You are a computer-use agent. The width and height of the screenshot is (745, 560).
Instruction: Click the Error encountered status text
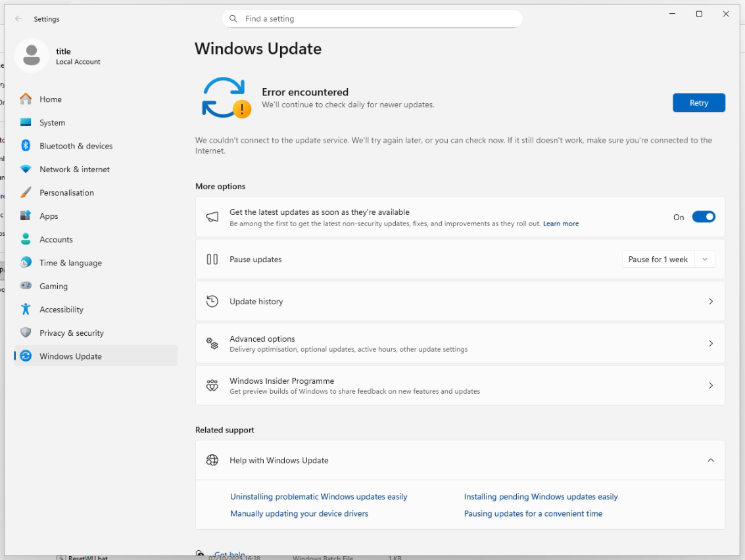click(x=305, y=92)
